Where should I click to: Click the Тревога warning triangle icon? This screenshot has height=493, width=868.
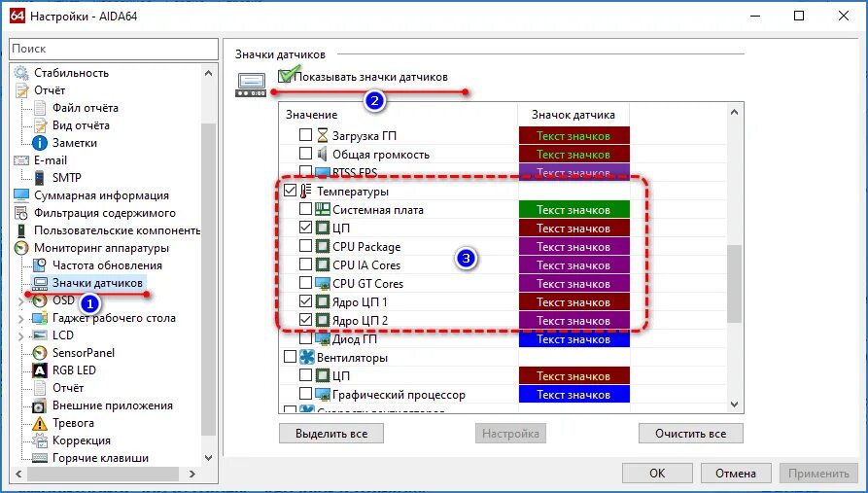pyautogui.click(x=40, y=423)
